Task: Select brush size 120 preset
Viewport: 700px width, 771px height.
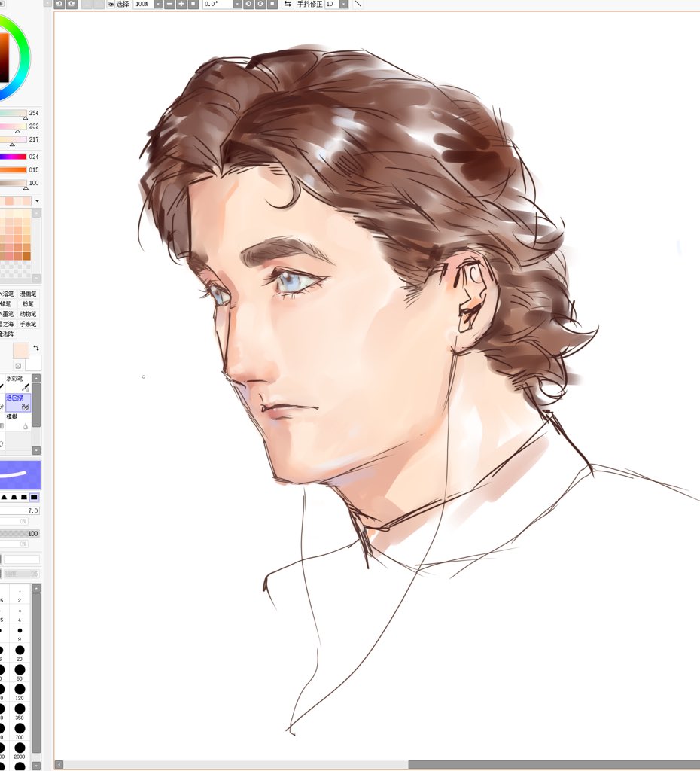Action: [20, 693]
